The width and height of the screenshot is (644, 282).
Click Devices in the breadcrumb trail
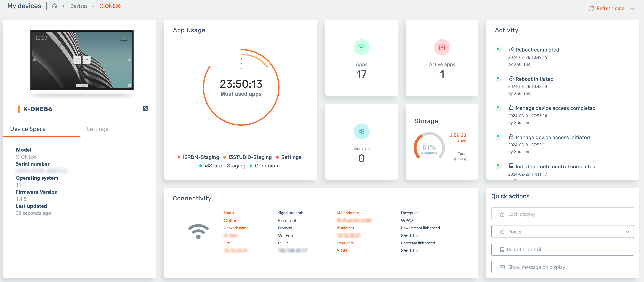(x=79, y=6)
